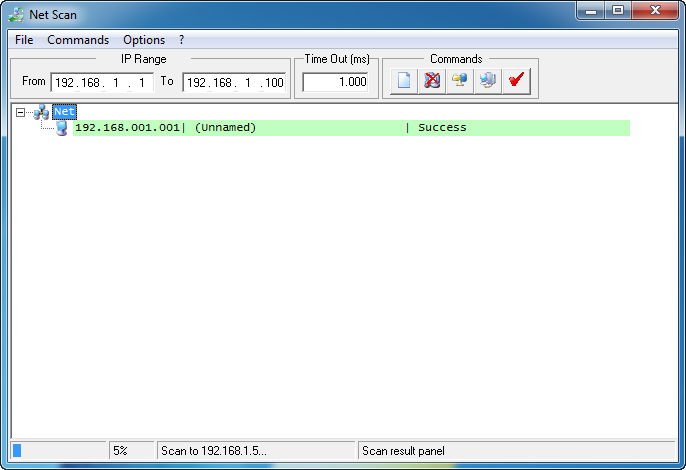Open the Options menu
686x470 pixels.
pyautogui.click(x=144, y=40)
